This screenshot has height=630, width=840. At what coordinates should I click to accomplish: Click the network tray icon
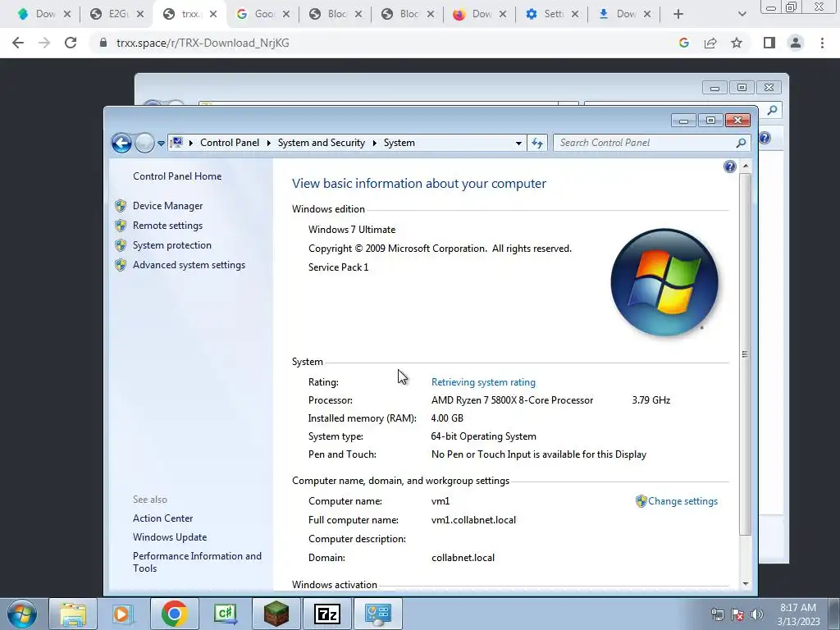717,614
